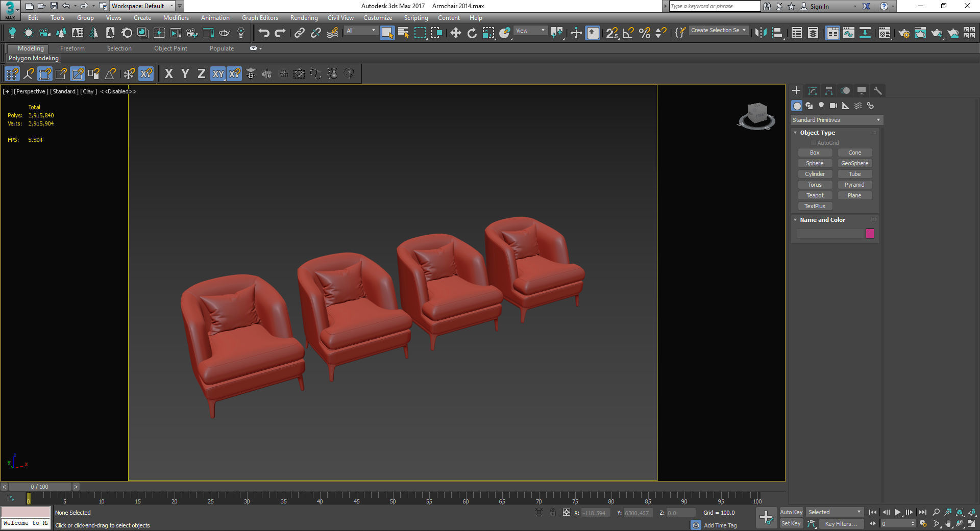Image resolution: width=980 pixels, height=531 pixels.
Task: Click the Unlink Selection icon
Action: tap(316, 33)
